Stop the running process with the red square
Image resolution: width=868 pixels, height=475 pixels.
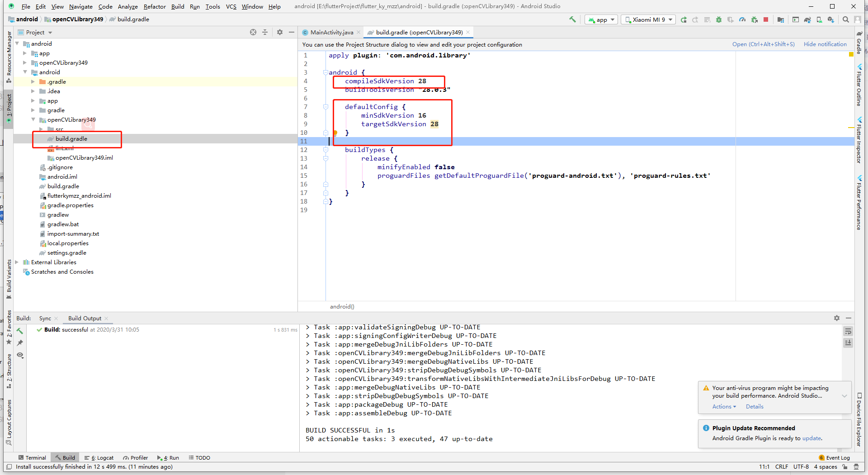[x=766, y=19]
